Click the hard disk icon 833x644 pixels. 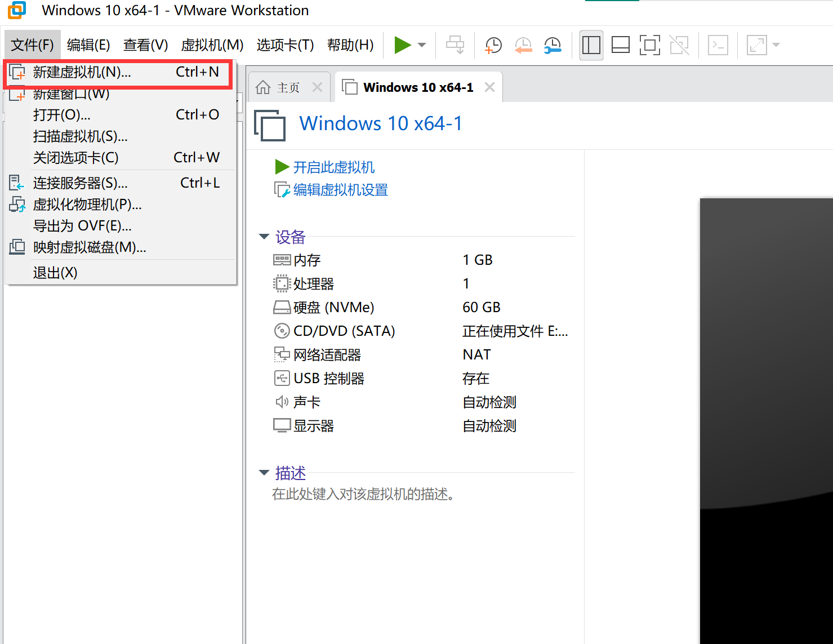282,308
